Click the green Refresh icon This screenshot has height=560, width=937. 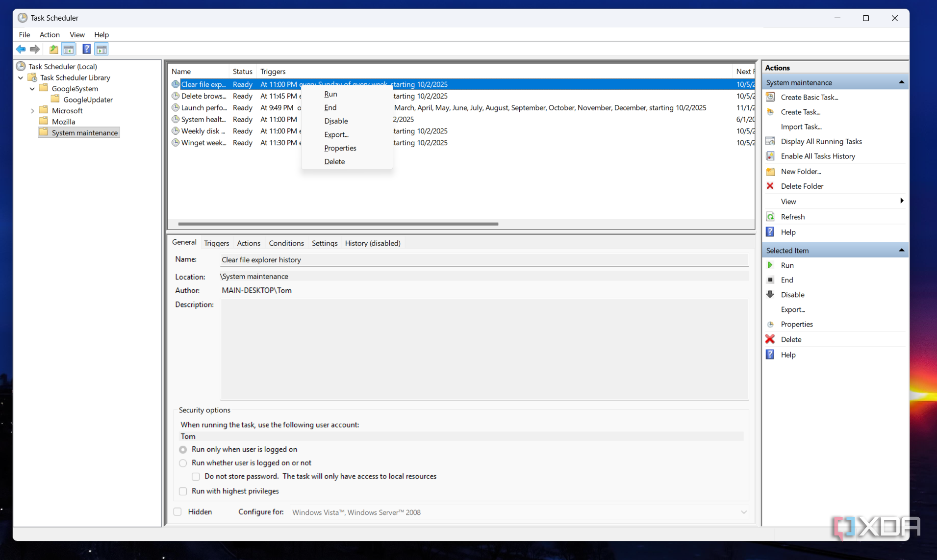770,217
